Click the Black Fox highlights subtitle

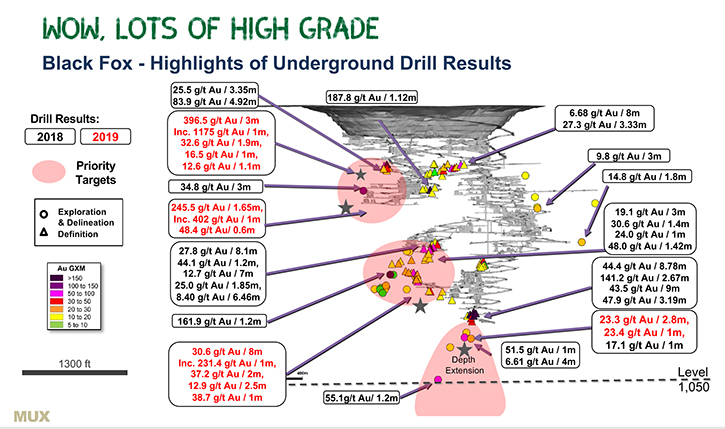coord(276,63)
